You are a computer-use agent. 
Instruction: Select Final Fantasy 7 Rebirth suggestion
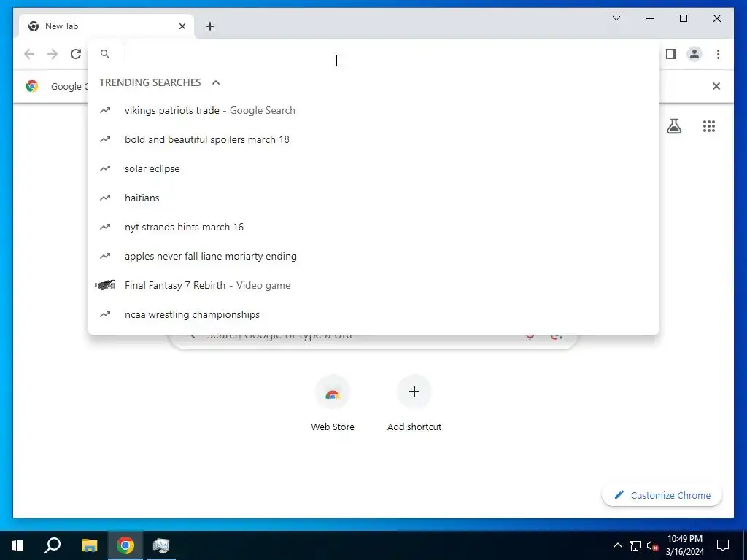[x=373, y=285]
